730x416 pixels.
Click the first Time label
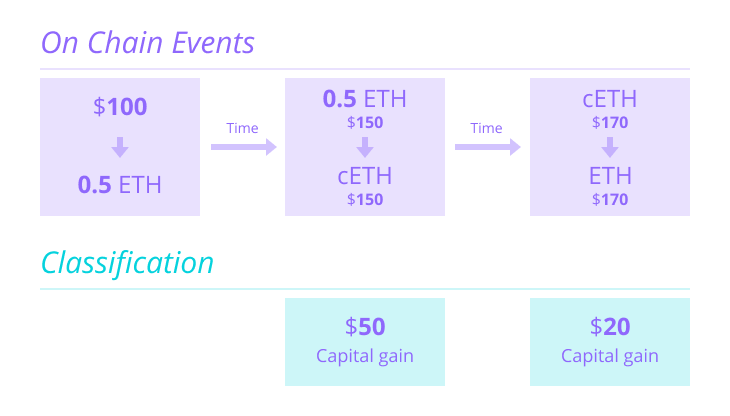(243, 128)
